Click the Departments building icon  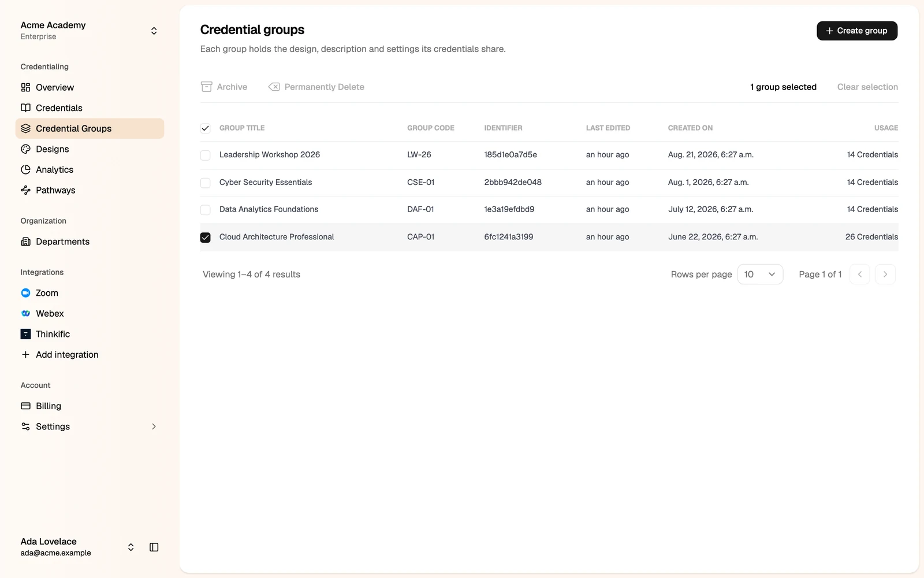(x=25, y=242)
